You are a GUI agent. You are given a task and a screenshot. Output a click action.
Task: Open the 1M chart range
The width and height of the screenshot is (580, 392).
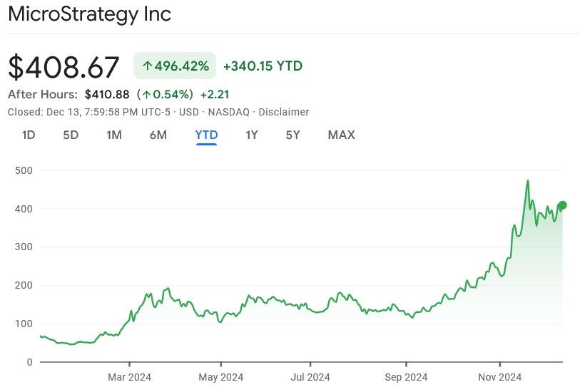coord(114,135)
